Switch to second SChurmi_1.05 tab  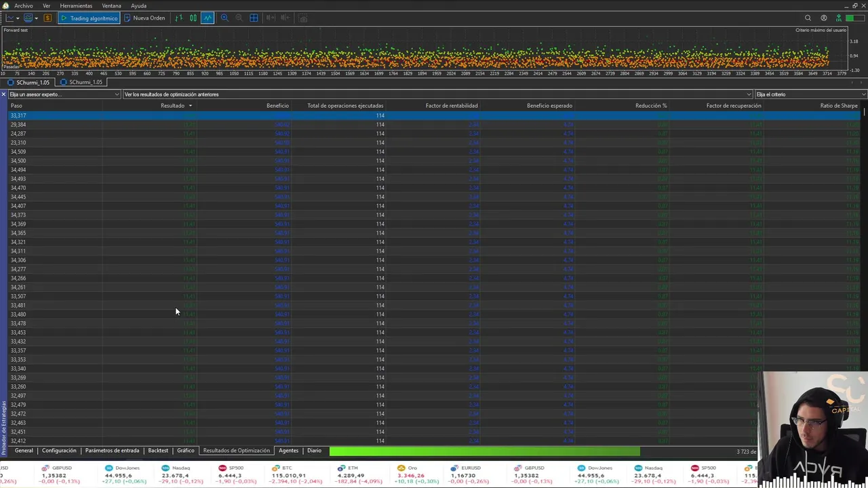(x=81, y=82)
